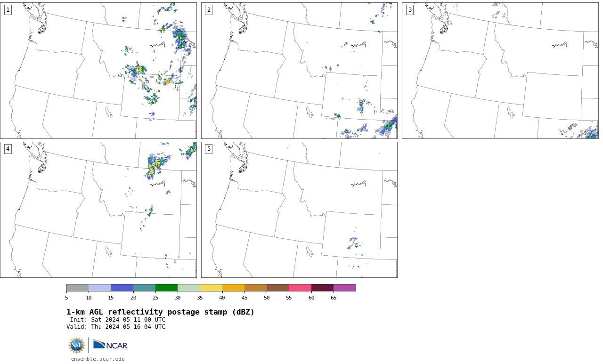
Task: Open ensemble member 1 map panel
Action: point(98,71)
